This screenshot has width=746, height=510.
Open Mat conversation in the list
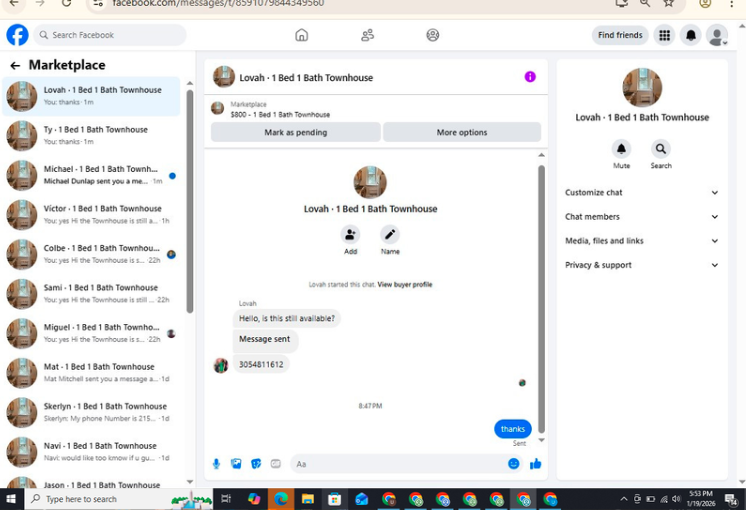tap(91, 373)
